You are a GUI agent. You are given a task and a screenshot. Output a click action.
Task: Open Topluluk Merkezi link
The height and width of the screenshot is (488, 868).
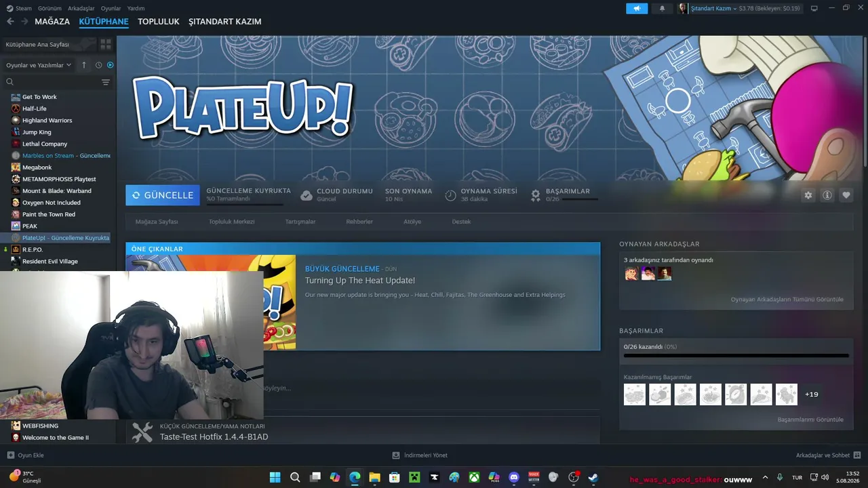coord(232,222)
